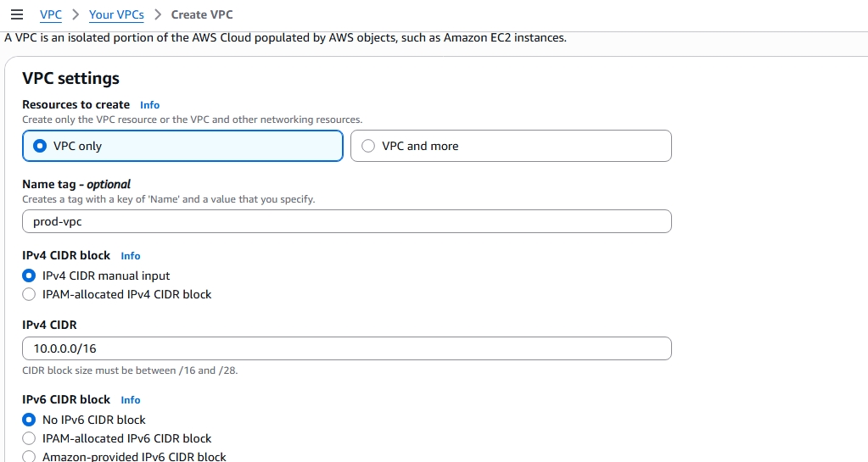Click the VPC settings heading

pos(70,79)
